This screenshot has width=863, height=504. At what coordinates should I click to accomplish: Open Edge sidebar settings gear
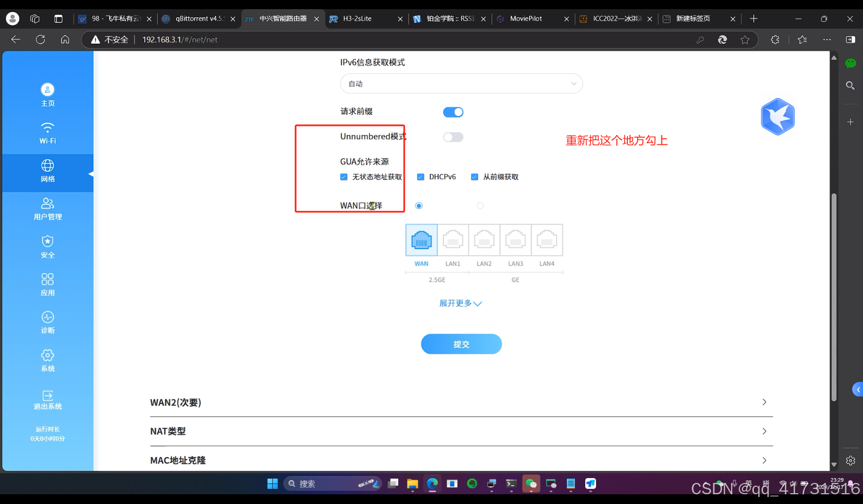coord(851,461)
